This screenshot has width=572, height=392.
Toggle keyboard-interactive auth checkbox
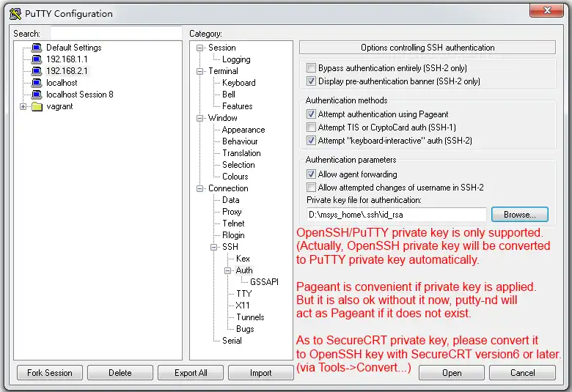[x=311, y=141]
